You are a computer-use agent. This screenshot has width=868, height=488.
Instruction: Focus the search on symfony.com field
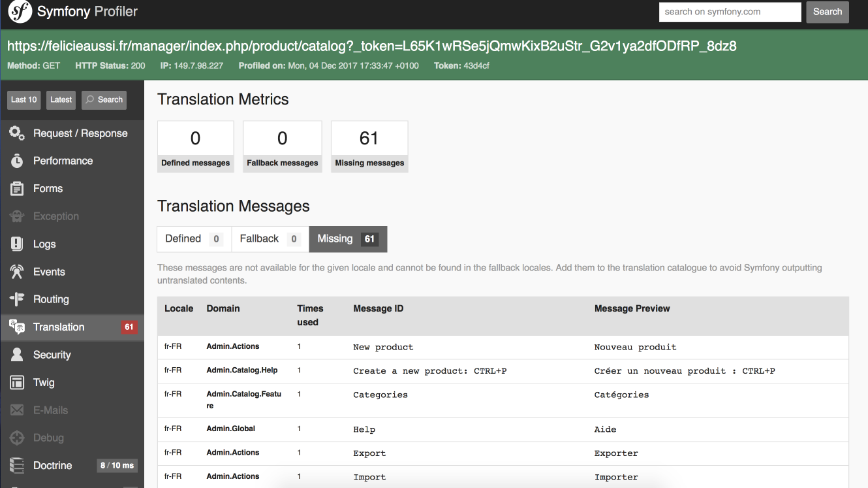click(730, 12)
